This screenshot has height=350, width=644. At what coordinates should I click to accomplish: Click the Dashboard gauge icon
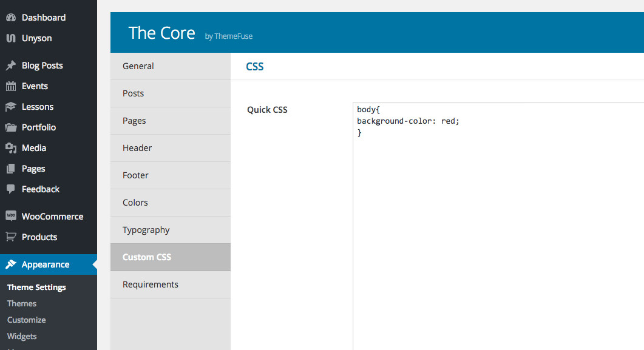[x=11, y=18]
